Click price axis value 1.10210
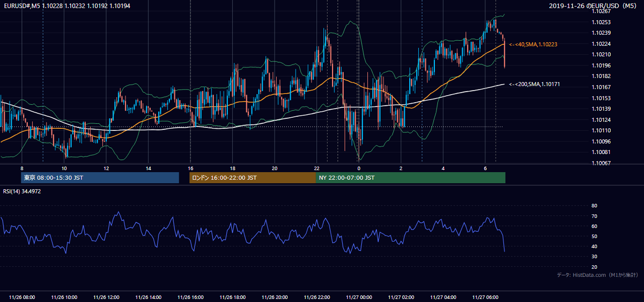The width and height of the screenshot is (644, 302). pyautogui.click(x=601, y=54)
